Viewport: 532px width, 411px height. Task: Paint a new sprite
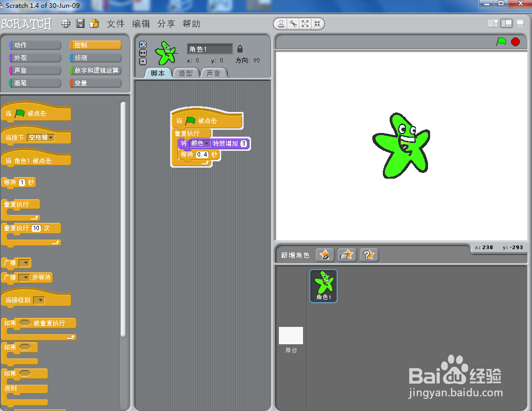coord(326,255)
